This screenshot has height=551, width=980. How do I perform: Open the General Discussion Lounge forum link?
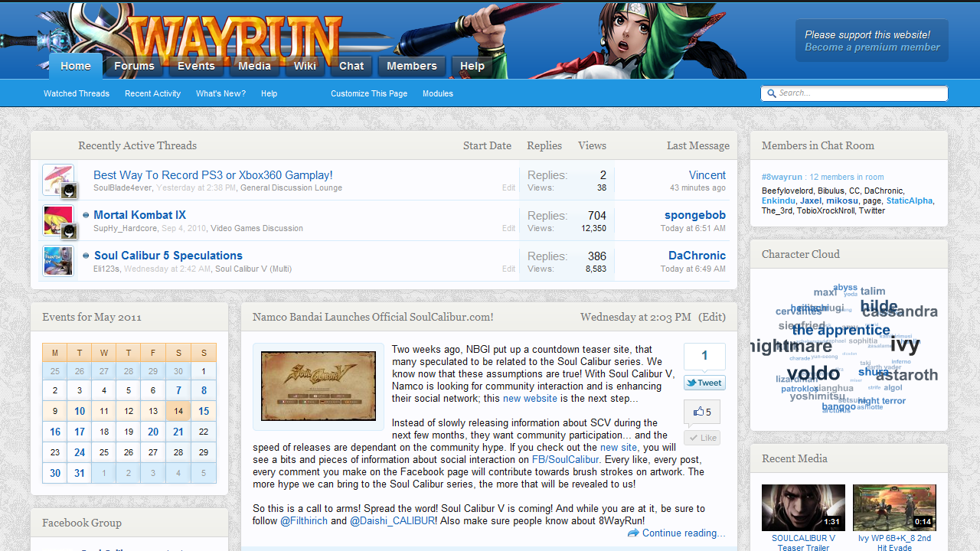tap(291, 187)
